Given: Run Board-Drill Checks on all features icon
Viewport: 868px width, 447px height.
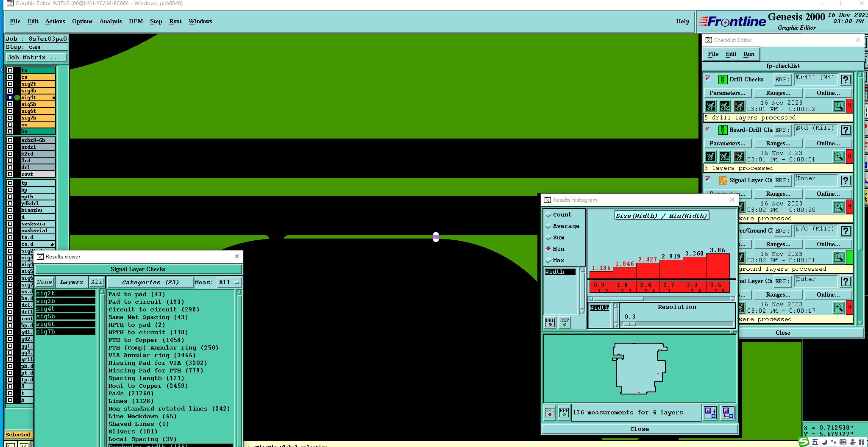Looking at the screenshot, I should click(711, 156).
